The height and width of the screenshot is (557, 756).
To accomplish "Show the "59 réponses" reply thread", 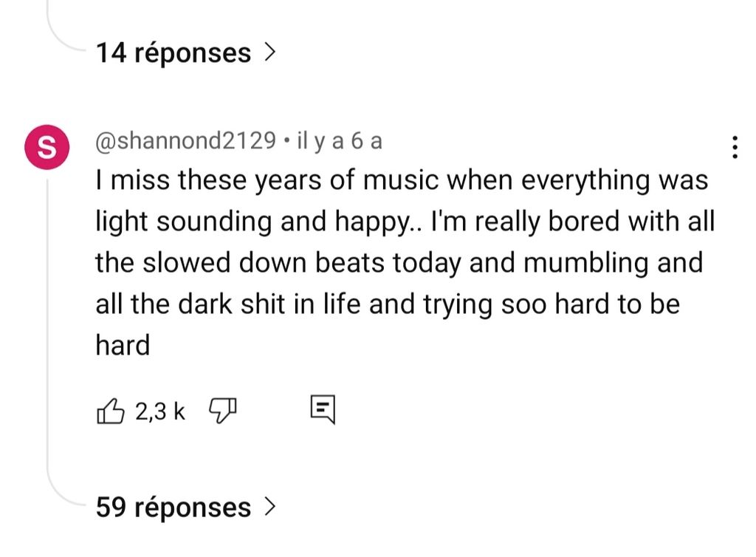I will tap(173, 508).
